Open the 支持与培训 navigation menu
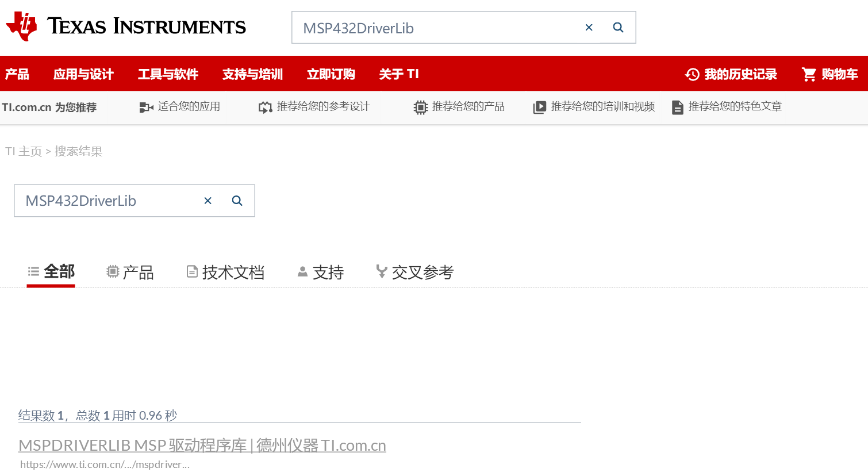 point(252,74)
